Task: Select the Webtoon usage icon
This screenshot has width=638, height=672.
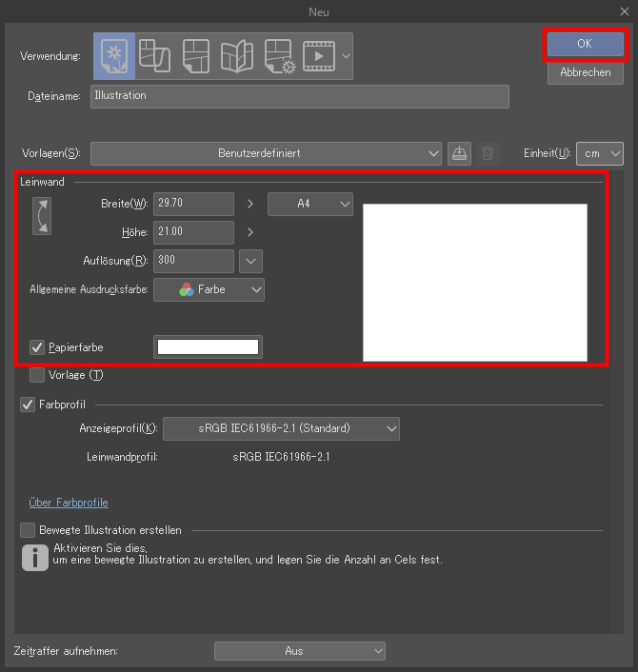Action: click(155, 56)
